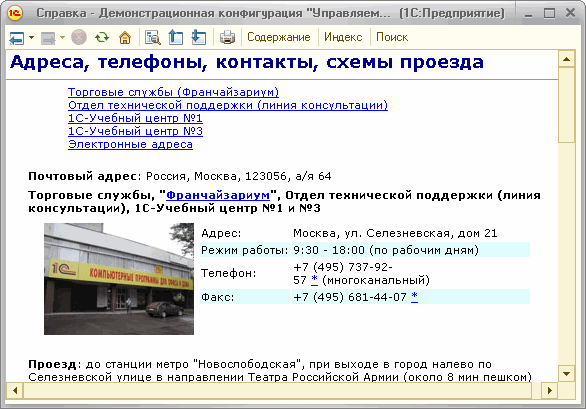Viewport: 586px width, 409px height.
Task: Click the asterisk link after phone number
Action: coord(314,280)
